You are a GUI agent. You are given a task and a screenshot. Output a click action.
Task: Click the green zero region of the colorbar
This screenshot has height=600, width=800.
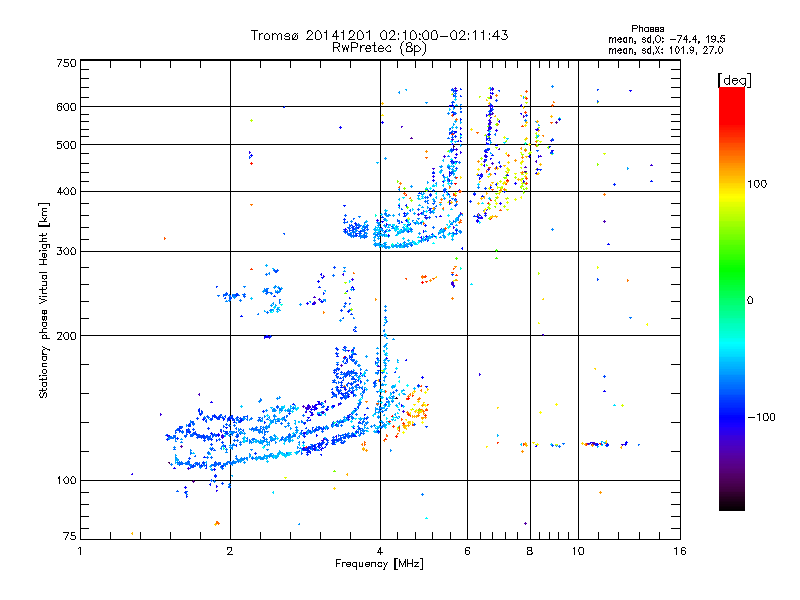[x=732, y=286]
